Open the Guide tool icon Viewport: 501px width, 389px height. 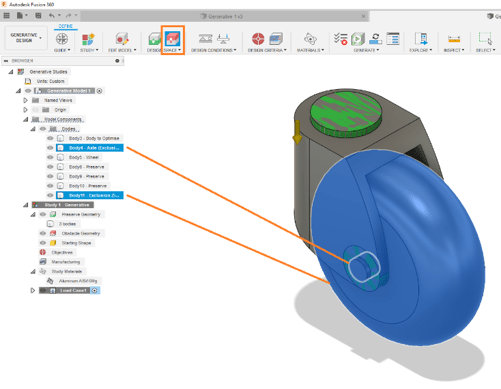(x=62, y=39)
